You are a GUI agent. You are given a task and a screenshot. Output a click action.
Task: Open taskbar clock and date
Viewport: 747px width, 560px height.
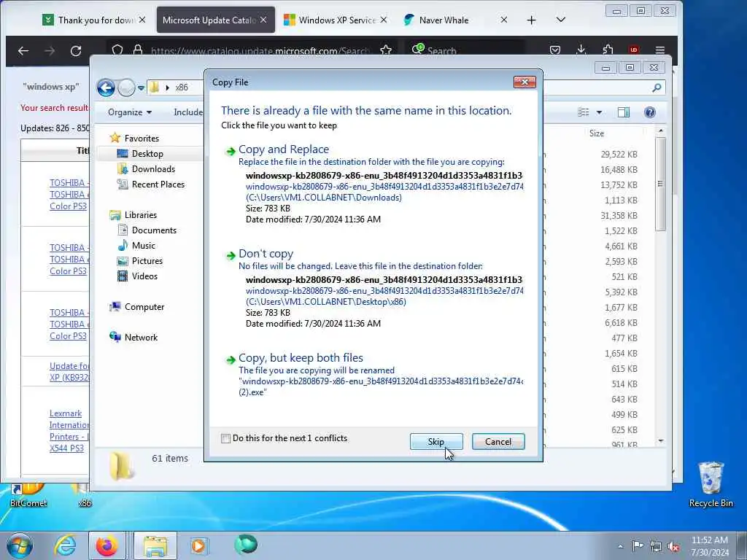(x=710, y=546)
